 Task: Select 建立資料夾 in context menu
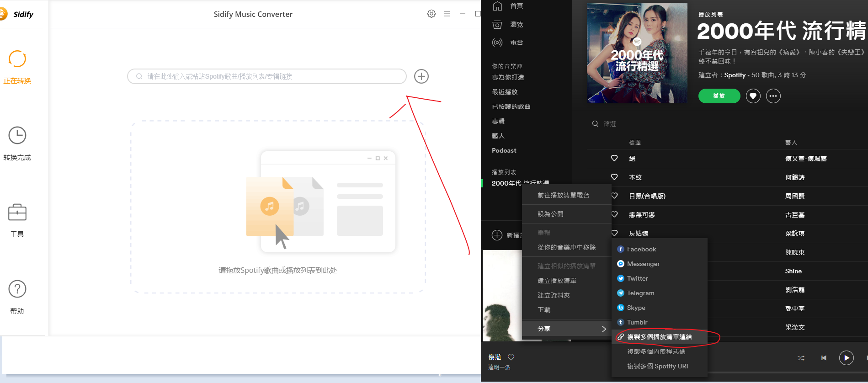coord(567,295)
